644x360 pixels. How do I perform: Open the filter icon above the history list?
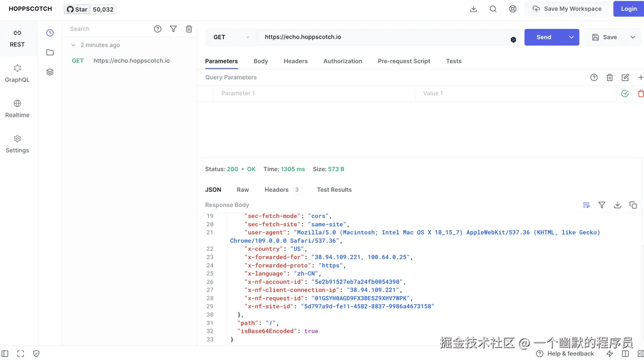pyautogui.click(x=173, y=29)
